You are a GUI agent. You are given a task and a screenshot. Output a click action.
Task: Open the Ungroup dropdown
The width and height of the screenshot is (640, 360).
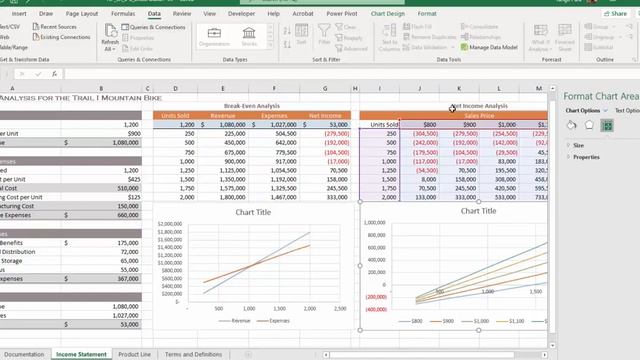click(x=620, y=37)
